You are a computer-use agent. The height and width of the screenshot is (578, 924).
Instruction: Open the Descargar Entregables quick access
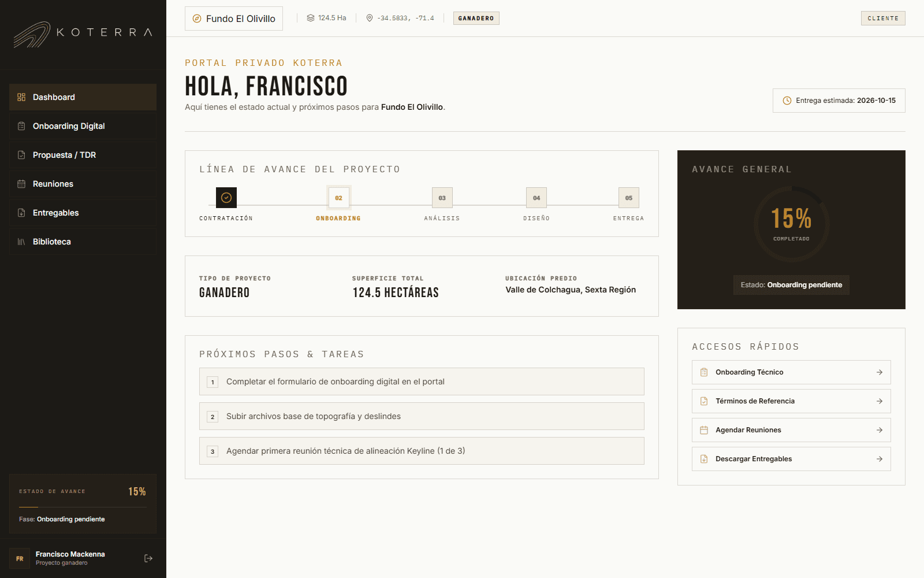[791, 459]
